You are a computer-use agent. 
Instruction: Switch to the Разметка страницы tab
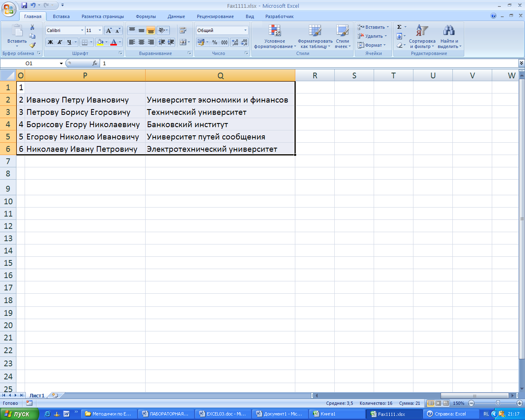(103, 16)
